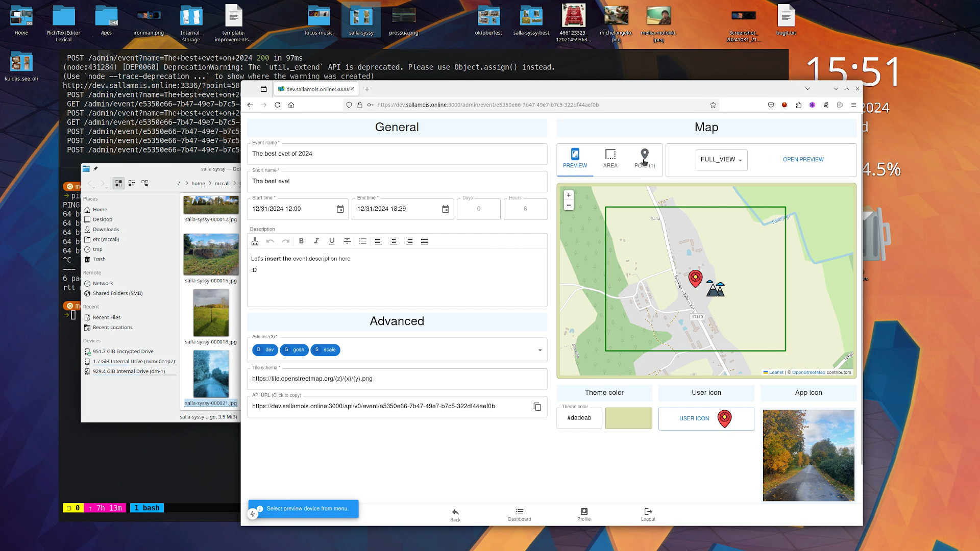Select salla-syssy-000015.jpg thumbnail in file manager
This screenshot has width=980, height=551.
pyautogui.click(x=211, y=255)
